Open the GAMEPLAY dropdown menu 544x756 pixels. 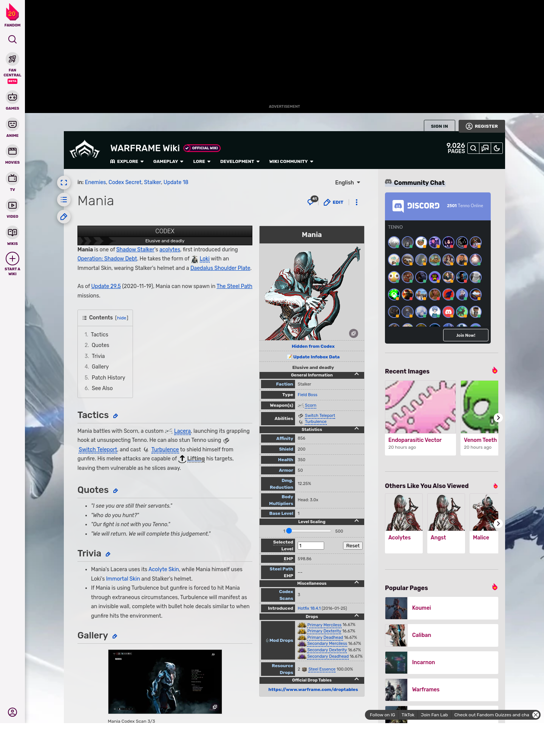pos(168,161)
